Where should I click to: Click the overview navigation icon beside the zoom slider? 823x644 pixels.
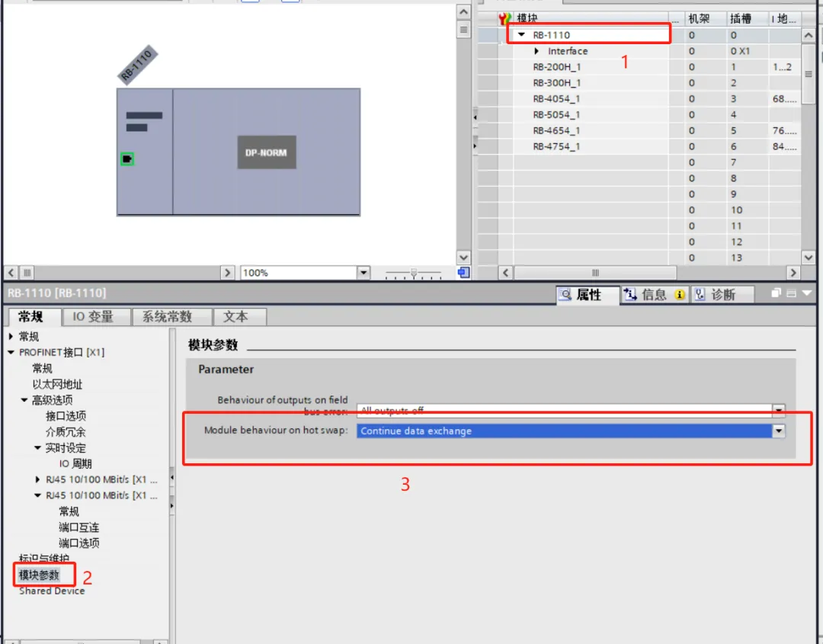click(x=463, y=273)
